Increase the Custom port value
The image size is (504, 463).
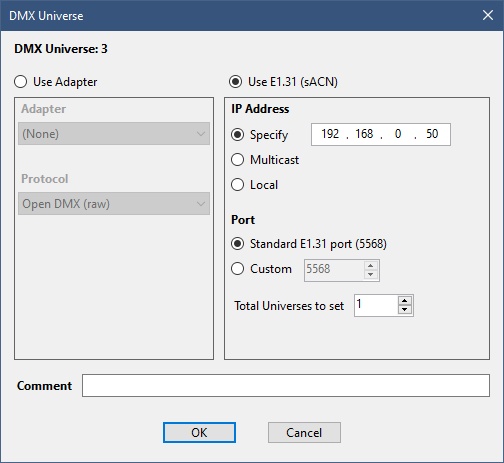[371, 265]
